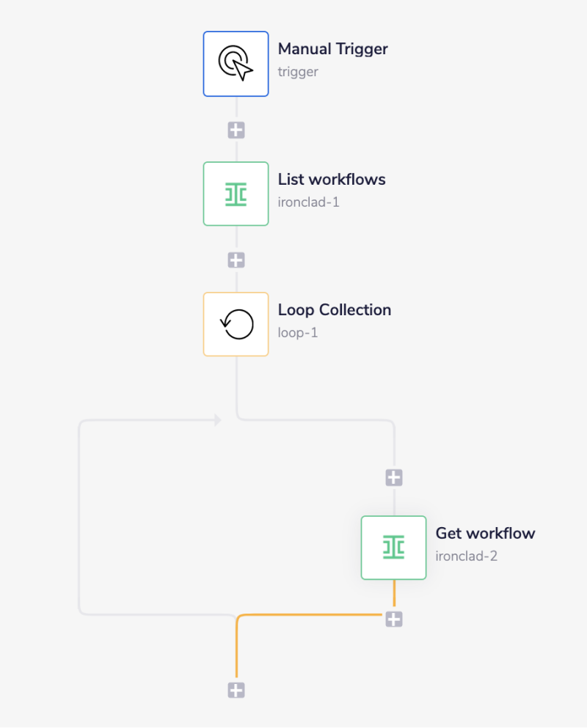Add a step after Get workflow
Screen dimensions: 587x728
394,618
